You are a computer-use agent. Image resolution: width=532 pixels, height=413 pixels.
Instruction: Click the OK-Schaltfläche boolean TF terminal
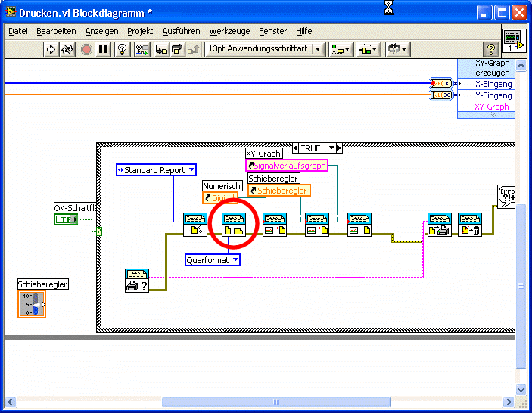tap(66, 219)
